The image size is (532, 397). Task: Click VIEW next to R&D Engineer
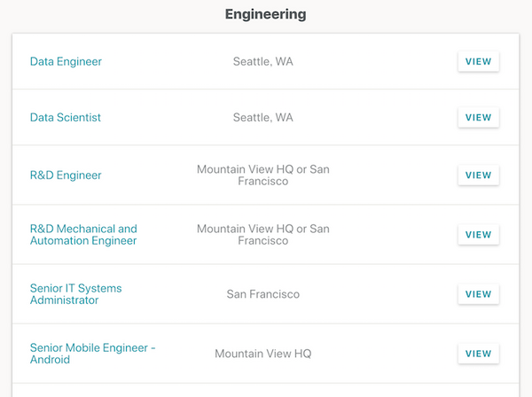[478, 175]
